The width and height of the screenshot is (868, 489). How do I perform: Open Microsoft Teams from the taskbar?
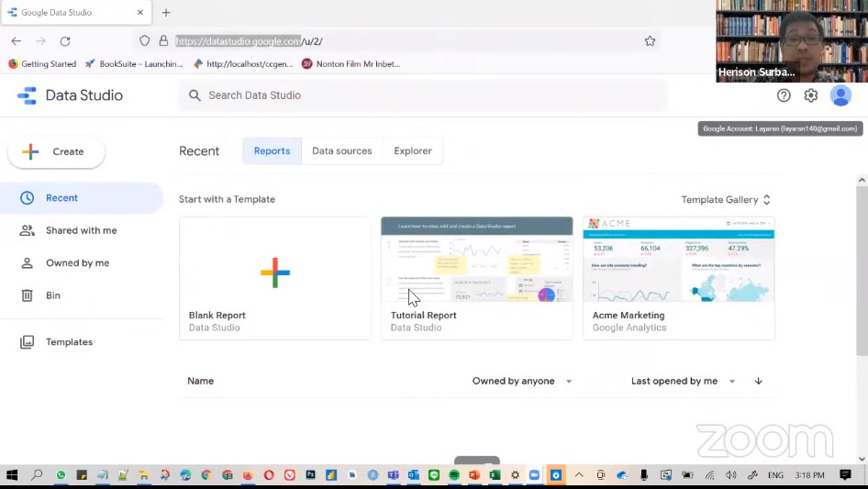point(393,475)
